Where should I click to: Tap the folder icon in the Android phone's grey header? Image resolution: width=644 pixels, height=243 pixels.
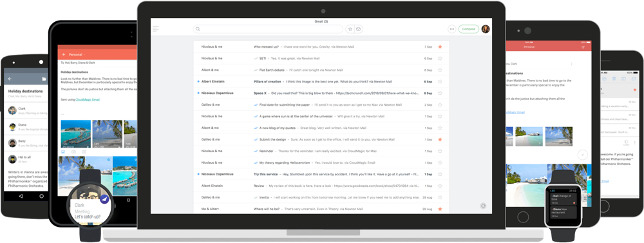click(x=44, y=79)
